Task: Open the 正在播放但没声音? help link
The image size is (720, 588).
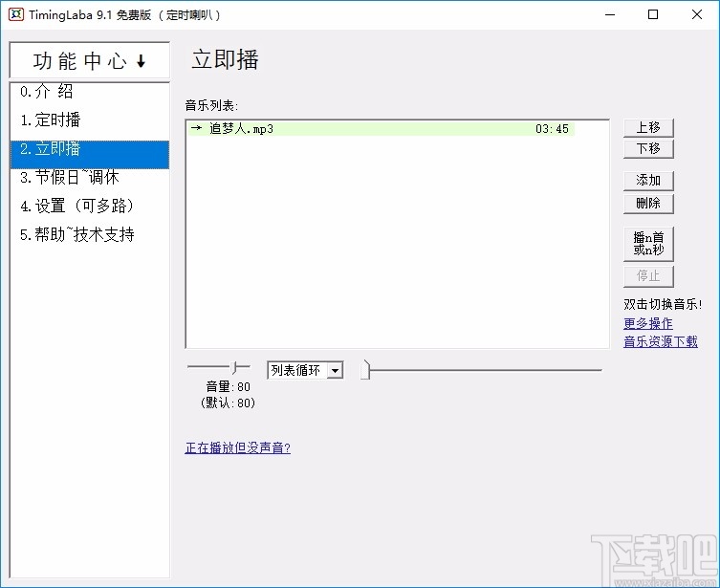Action: (x=237, y=447)
